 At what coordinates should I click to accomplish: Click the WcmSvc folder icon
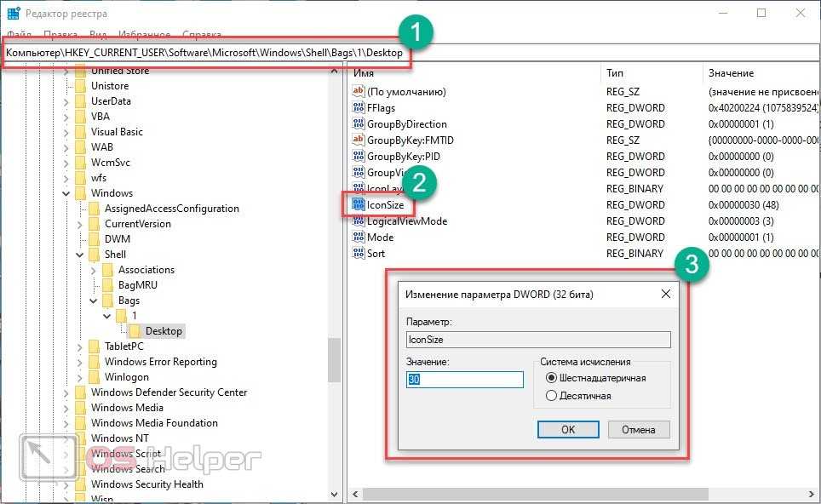[81, 163]
